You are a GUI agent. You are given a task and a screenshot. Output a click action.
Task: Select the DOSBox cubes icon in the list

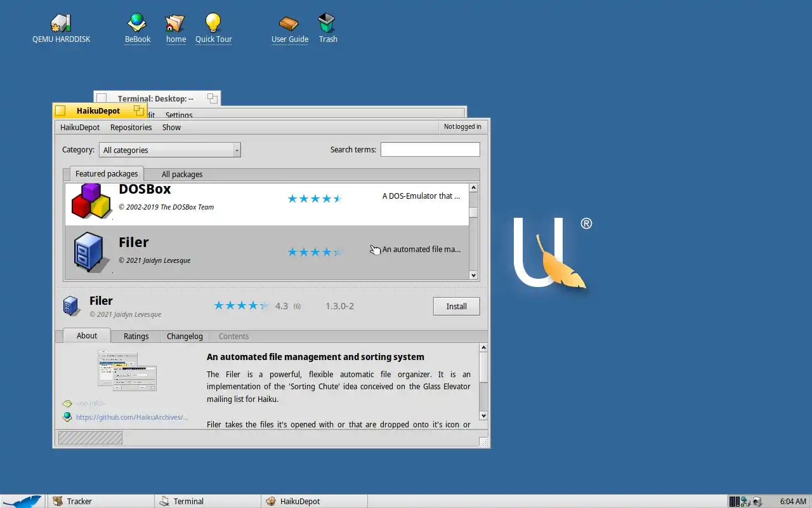[x=91, y=201]
